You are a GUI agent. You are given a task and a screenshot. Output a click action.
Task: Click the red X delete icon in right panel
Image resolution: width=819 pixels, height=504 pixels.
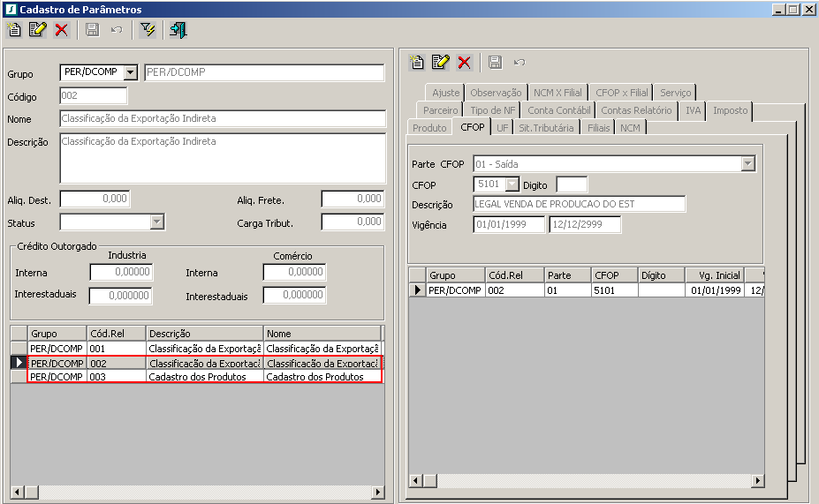pos(465,63)
